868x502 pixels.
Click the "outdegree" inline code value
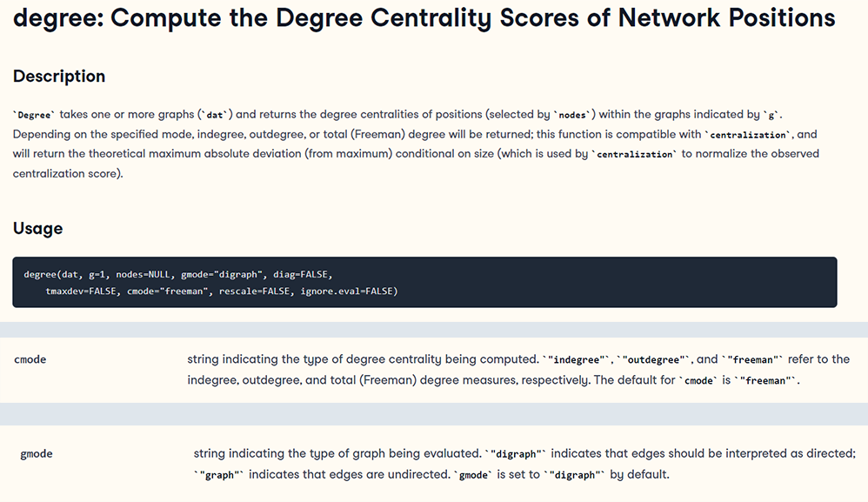click(653, 360)
